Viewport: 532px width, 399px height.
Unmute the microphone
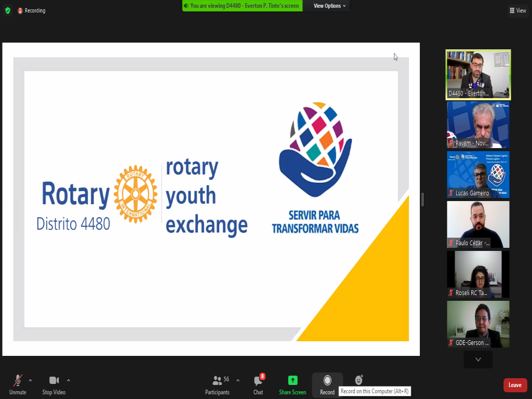tap(18, 384)
